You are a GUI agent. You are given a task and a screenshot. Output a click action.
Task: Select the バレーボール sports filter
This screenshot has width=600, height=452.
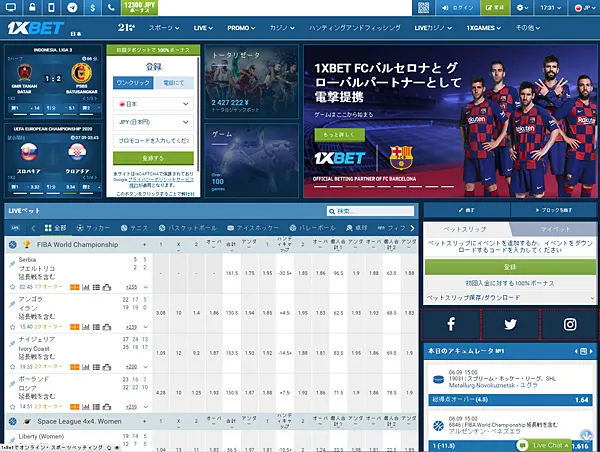point(313,228)
